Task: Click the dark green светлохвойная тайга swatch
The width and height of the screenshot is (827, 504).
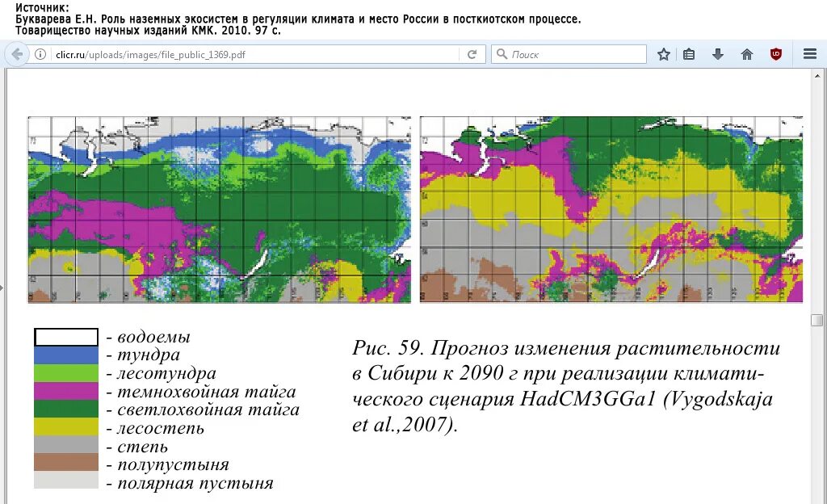Action: [66, 409]
